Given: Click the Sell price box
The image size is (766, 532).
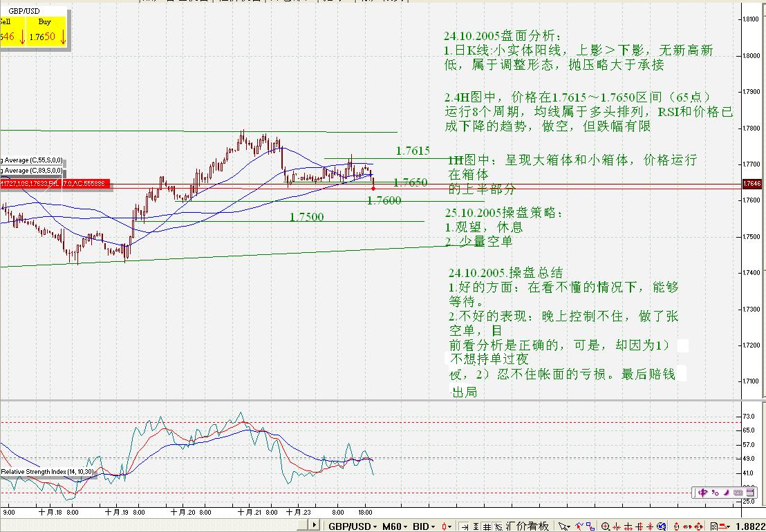Looking at the screenshot, I should pyautogui.click(x=12, y=31).
